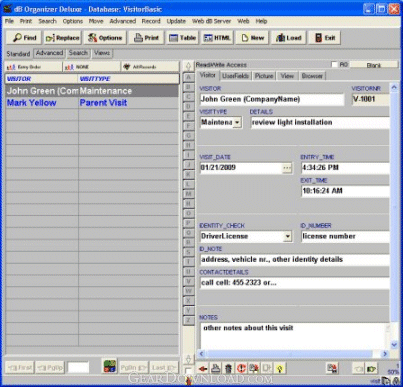403x387 pixels.
Task: Open the VISIT_DATE date picker button
Action: pos(287,168)
